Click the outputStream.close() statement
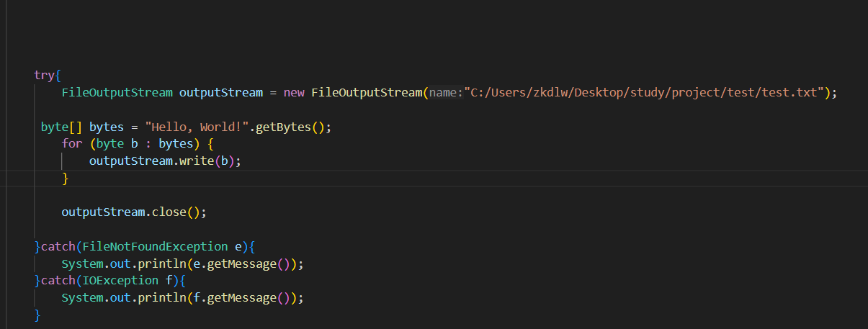Screen dimensions: 868x329 pos(134,212)
